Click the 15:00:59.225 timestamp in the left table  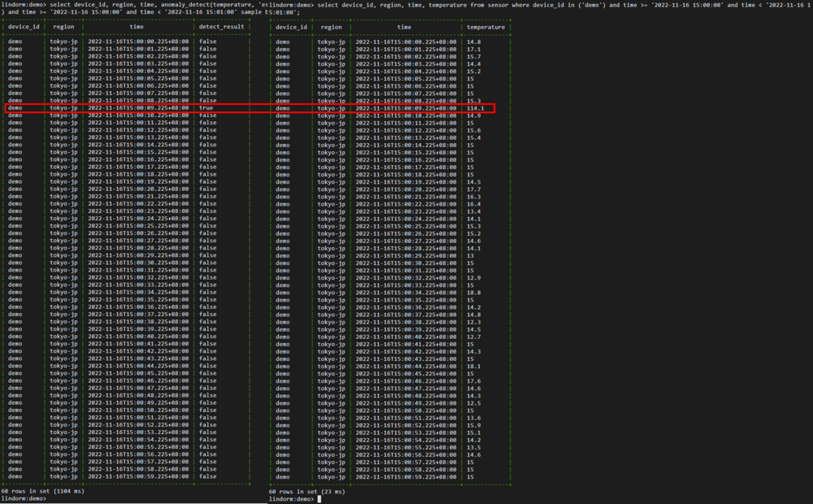tap(137, 476)
